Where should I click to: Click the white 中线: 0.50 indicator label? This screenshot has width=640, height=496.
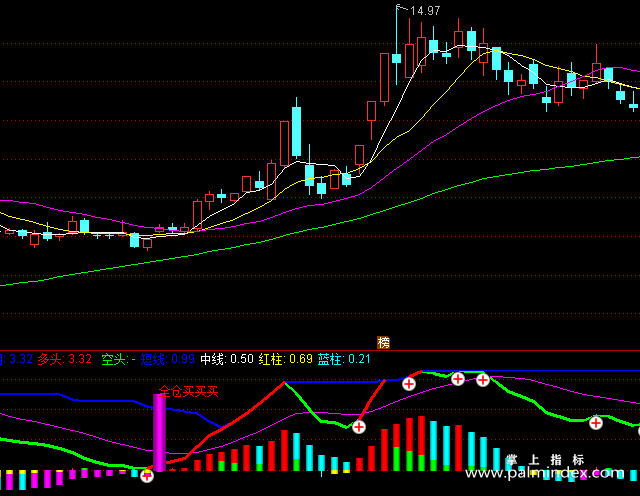227,359
